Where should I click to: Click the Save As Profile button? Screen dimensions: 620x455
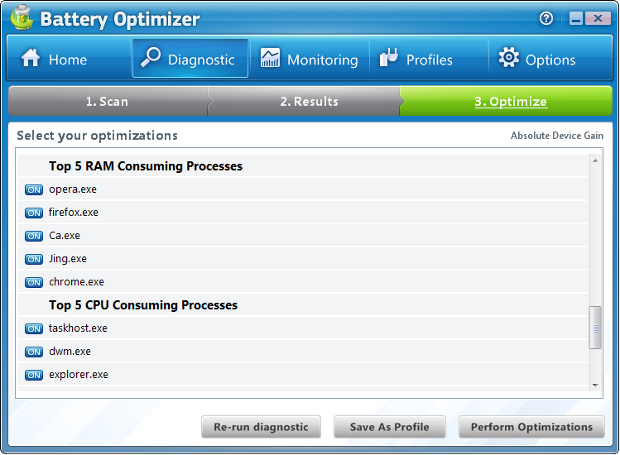click(389, 427)
